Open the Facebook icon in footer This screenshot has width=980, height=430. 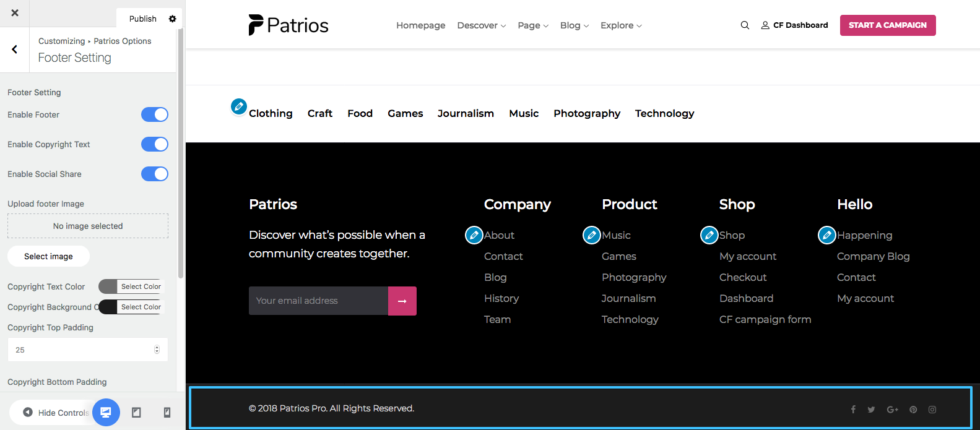click(853, 410)
